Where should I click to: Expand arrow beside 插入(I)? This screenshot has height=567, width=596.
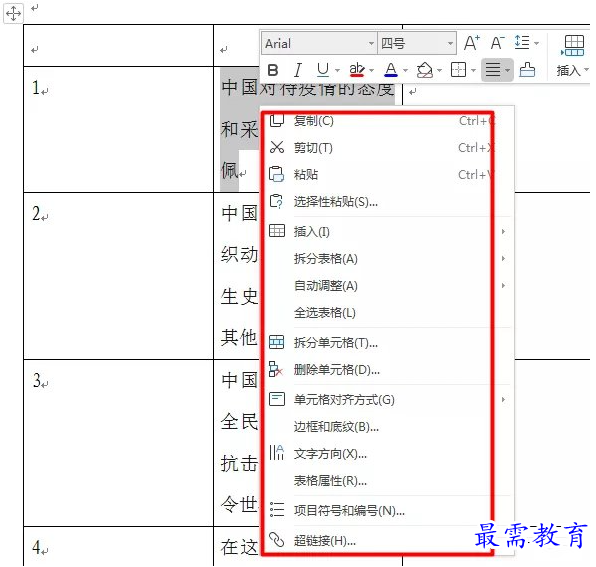coord(503,231)
